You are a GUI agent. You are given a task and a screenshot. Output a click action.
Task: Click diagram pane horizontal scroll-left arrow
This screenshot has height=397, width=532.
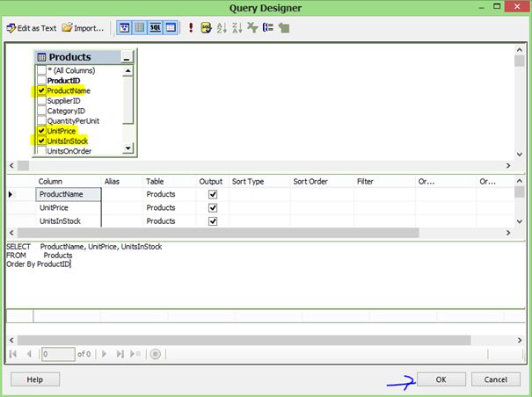[11, 165]
